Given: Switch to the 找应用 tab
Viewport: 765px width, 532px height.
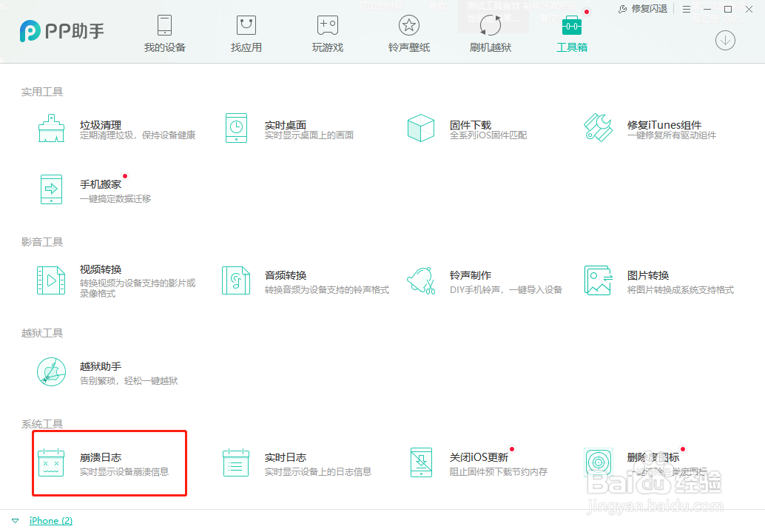Looking at the screenshot, I should pos(246,33).
